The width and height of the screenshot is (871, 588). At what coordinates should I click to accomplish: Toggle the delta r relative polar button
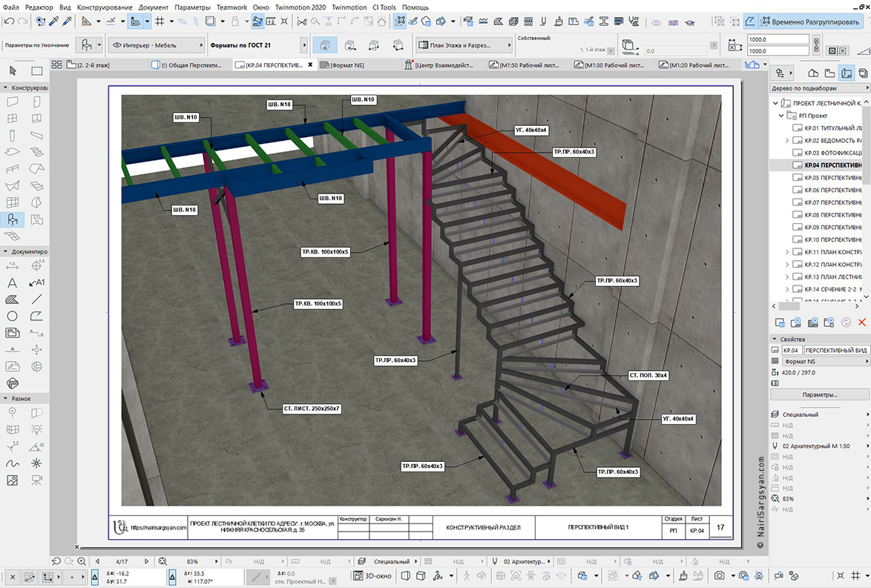coord(173,577)
